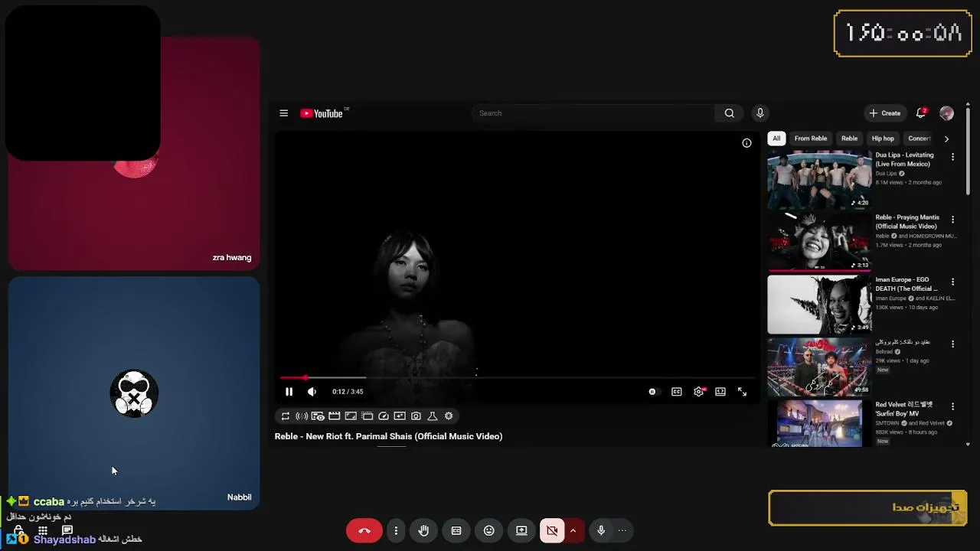Open the 'Reble - Praying Mantis' title link

pos(907,222)
